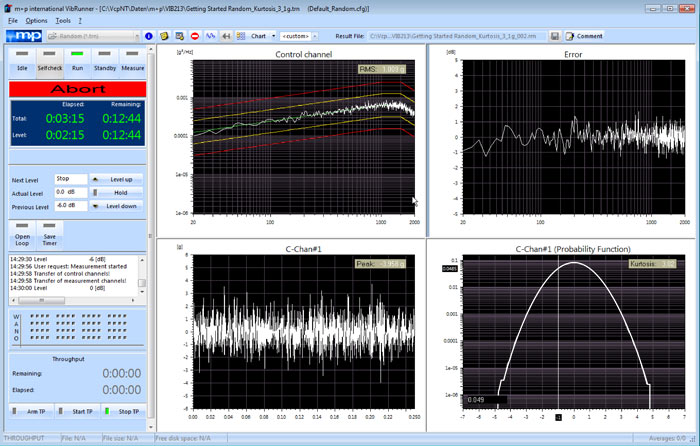
Task: Click the Hold level button
Action: click(x=117, y=192)
